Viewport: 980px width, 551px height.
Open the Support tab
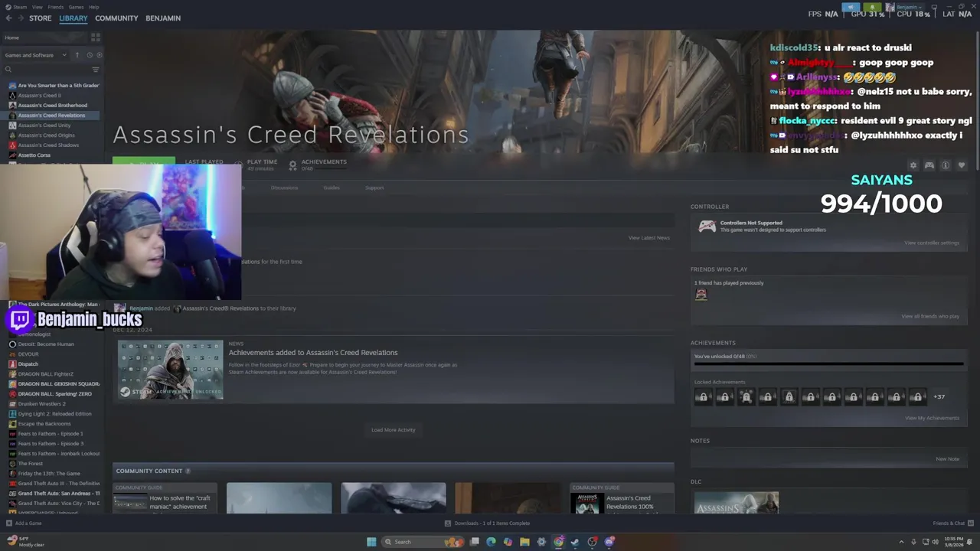[374, 187]
